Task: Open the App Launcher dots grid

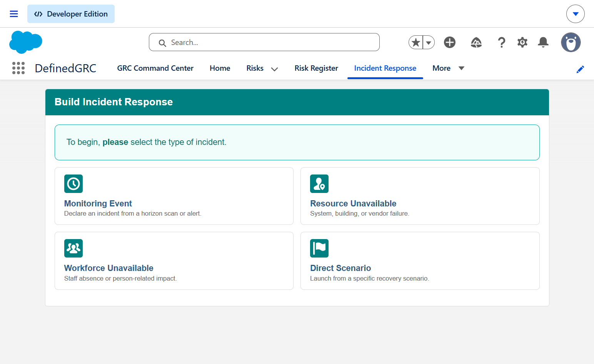Action: pyautogui.click(x=18, y=68)
